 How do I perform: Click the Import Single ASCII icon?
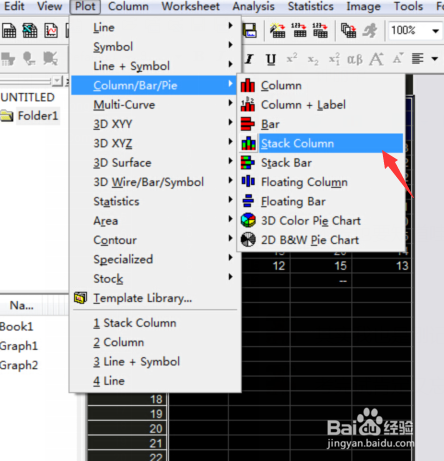(299, 31)
